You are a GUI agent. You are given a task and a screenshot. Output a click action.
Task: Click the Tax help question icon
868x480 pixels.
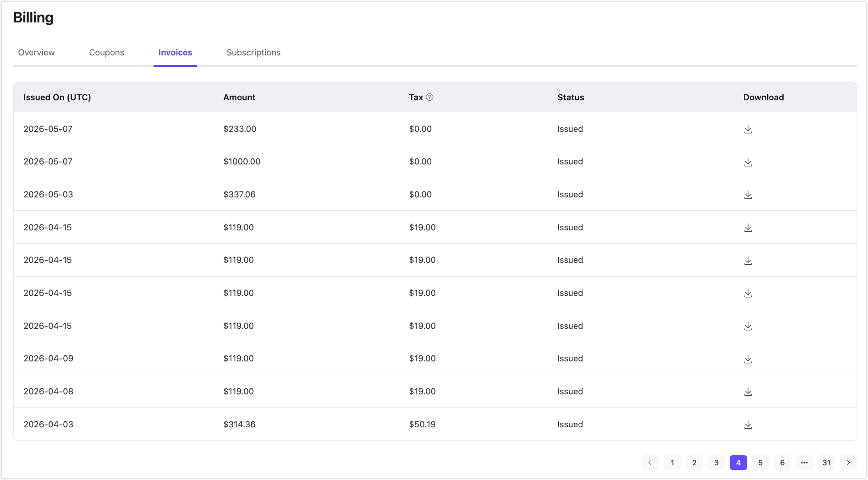[x=429, y=97]
